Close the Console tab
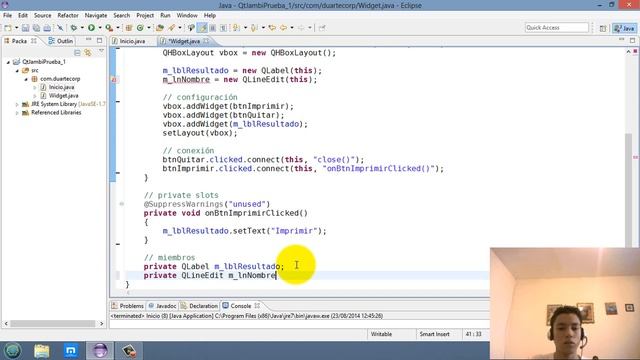640x360 pixels. pos(257,305)
